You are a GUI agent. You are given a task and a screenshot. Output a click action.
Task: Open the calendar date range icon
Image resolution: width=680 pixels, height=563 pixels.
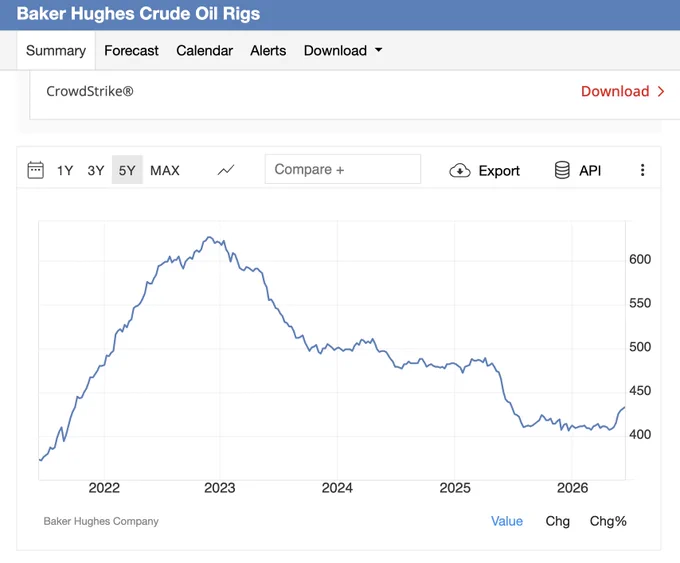pos(36,170)
